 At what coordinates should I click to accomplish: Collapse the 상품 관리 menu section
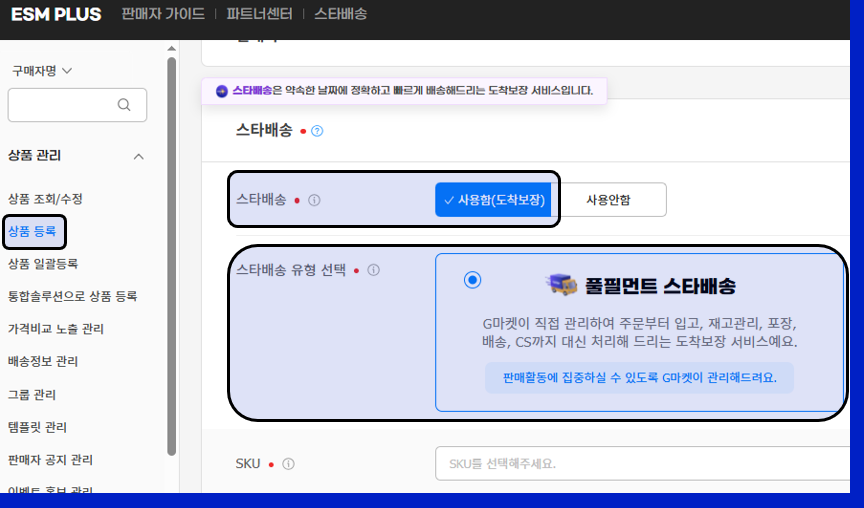(139, 156)
